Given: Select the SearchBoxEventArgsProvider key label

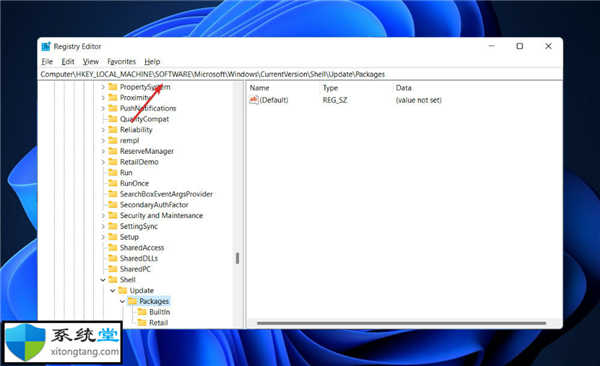Looking at the screenshot, I should point(166,194).
